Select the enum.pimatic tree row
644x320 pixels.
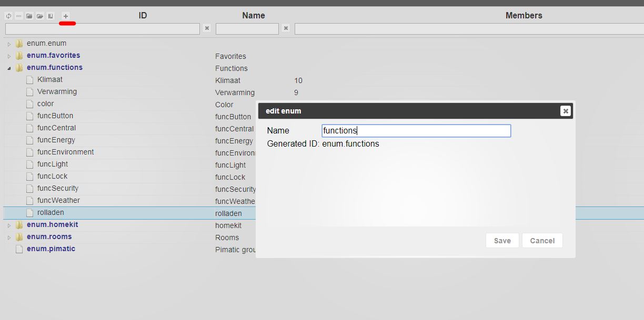click(51, 249)
